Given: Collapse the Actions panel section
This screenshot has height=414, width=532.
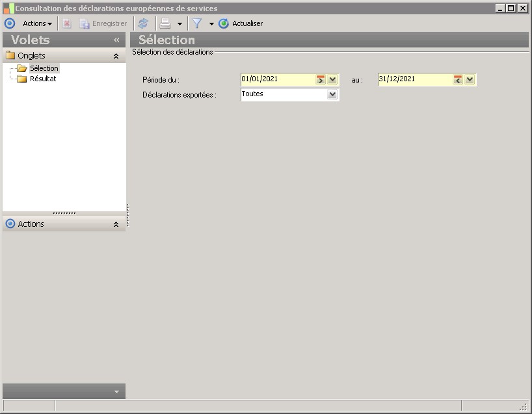Looking at the screenshot, I should [x=116, y=224].
